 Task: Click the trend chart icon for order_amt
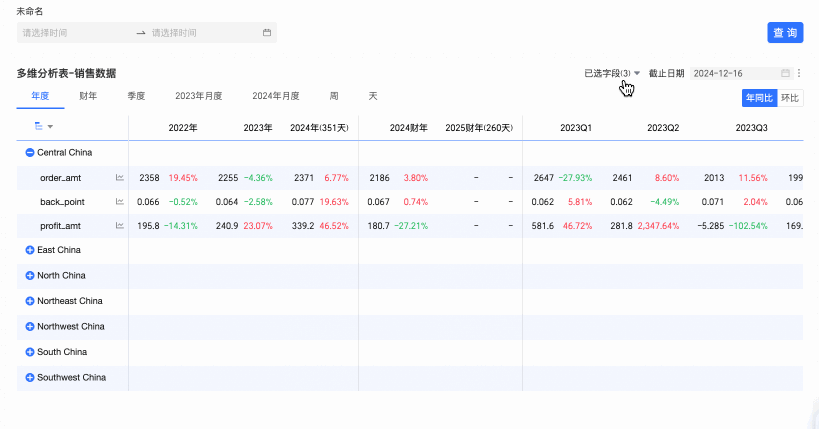(x=120, y=178)
